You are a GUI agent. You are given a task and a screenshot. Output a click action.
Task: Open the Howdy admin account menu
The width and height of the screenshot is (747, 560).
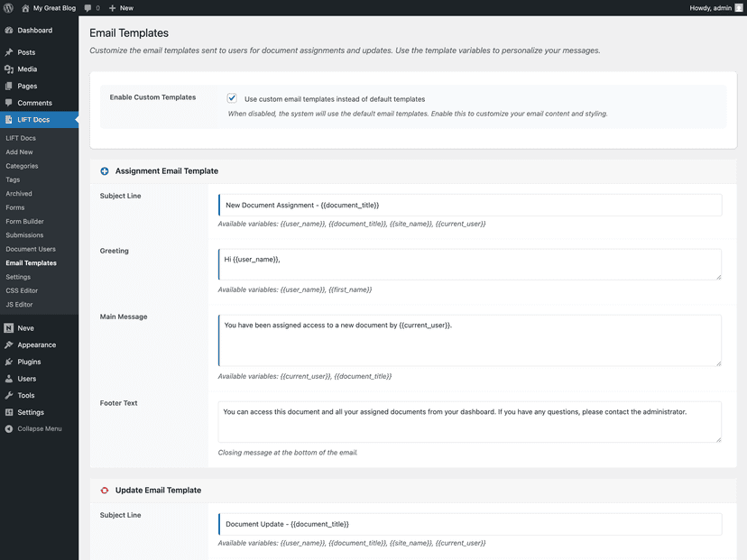point(715,8)
